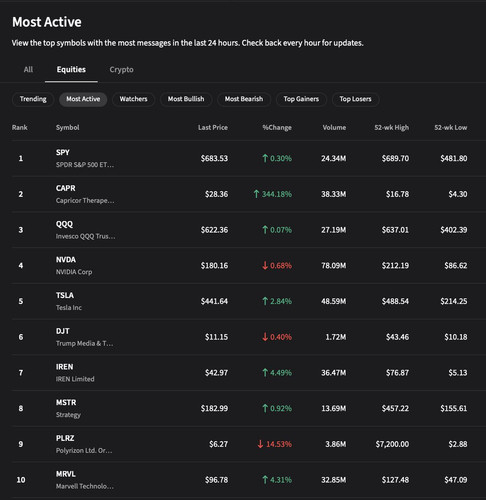Screen dimensions: 486x500
Task: Click Invesco QQQ Trus… company name
Action: (x=86, y=236)
